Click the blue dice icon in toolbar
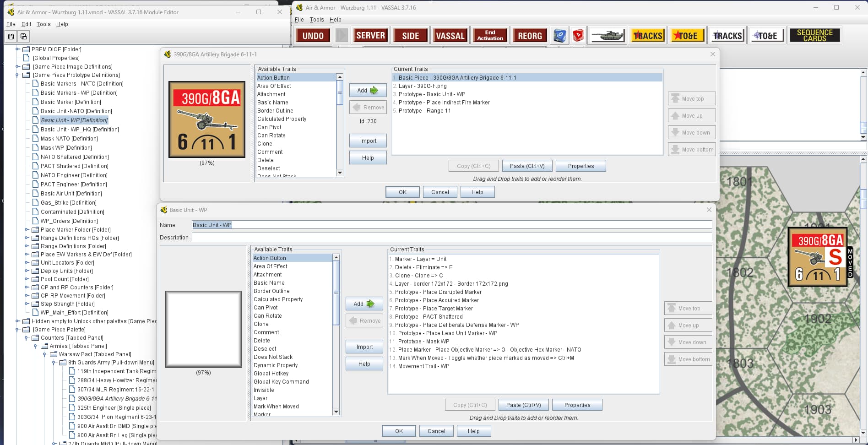The height and width of the screenshot is (445, 868). 559,36
